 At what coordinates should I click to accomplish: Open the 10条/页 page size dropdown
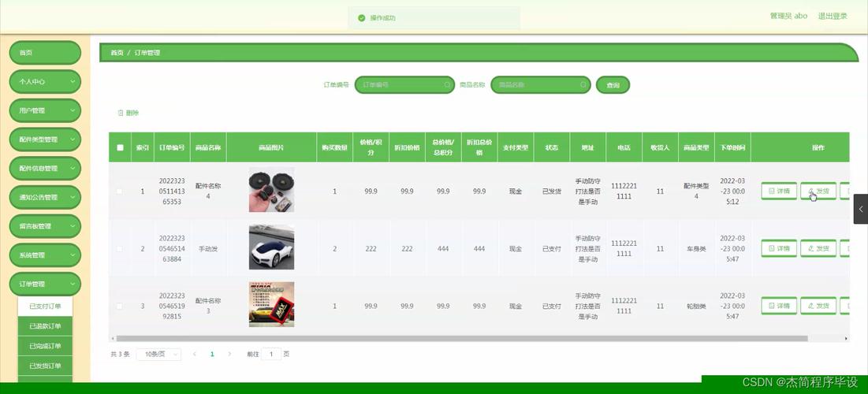(x=158, y=355)
